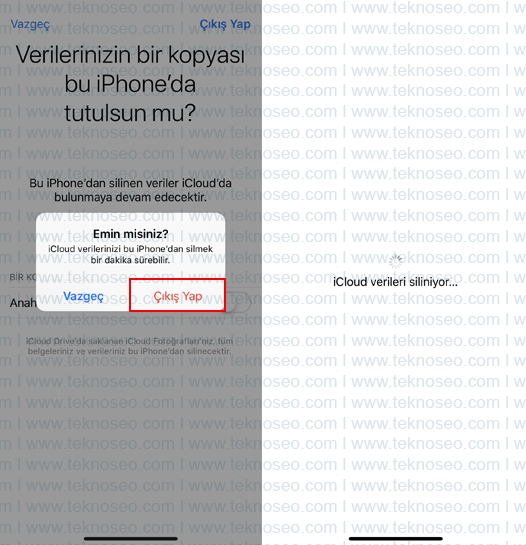Select the 'iCloud Drive'da saklanan' footer note

coord(129,346)
